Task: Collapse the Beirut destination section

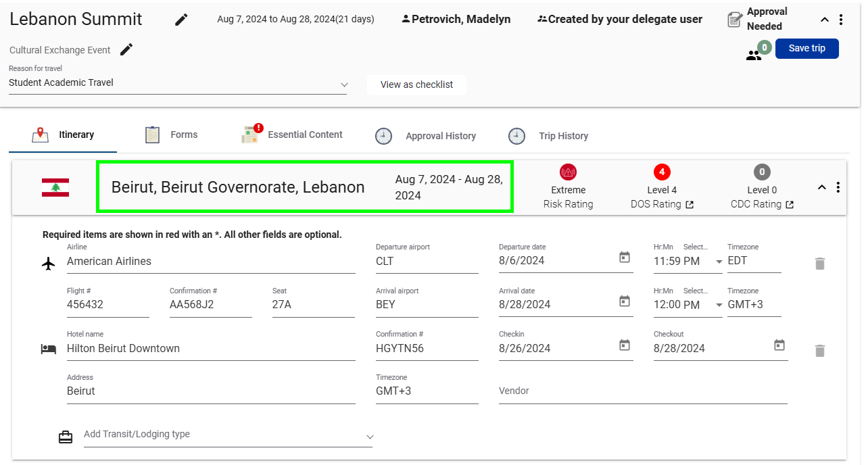Action: (822, 187)
